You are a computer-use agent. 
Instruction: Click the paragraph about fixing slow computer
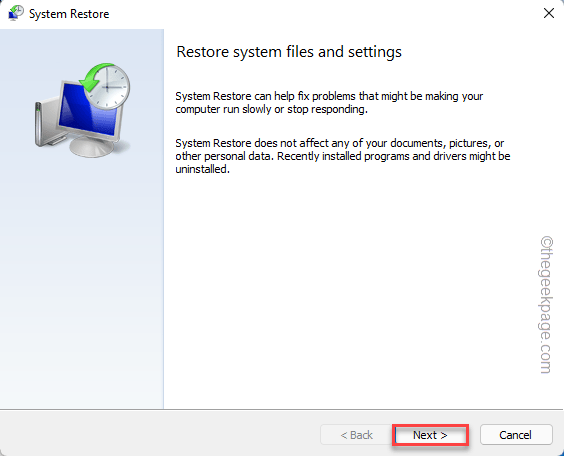(x=329, y=102)
